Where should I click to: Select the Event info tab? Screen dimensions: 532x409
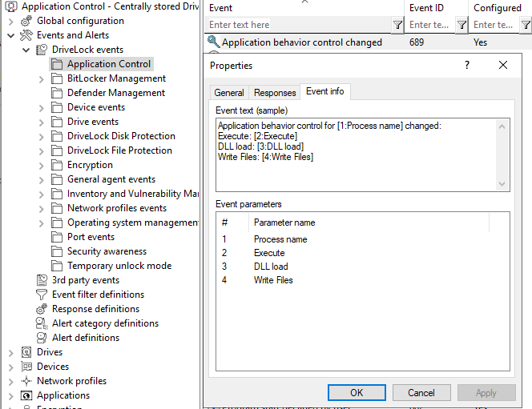tap(325, 91)
